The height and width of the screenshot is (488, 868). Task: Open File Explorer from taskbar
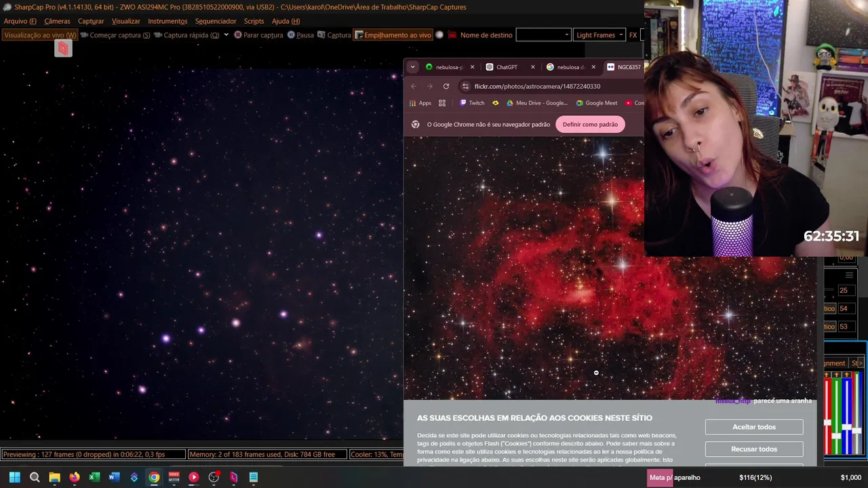point(54,477)
